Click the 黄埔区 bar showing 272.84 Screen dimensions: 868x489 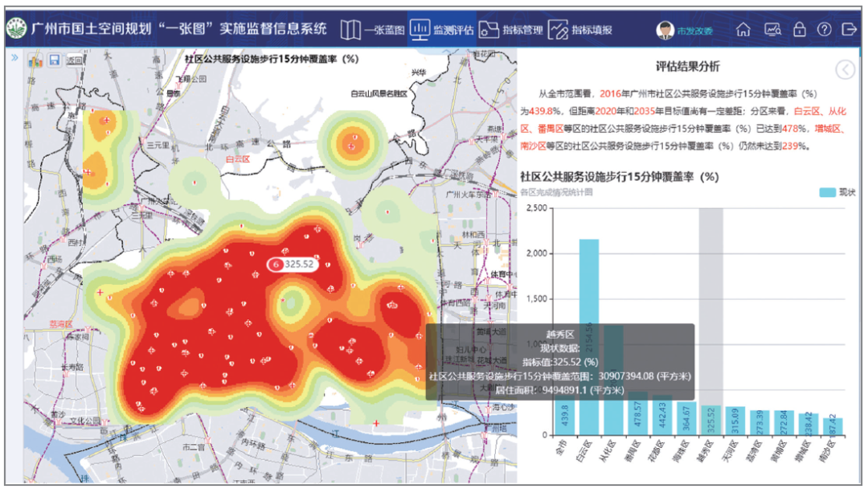[x=784, y=422]
